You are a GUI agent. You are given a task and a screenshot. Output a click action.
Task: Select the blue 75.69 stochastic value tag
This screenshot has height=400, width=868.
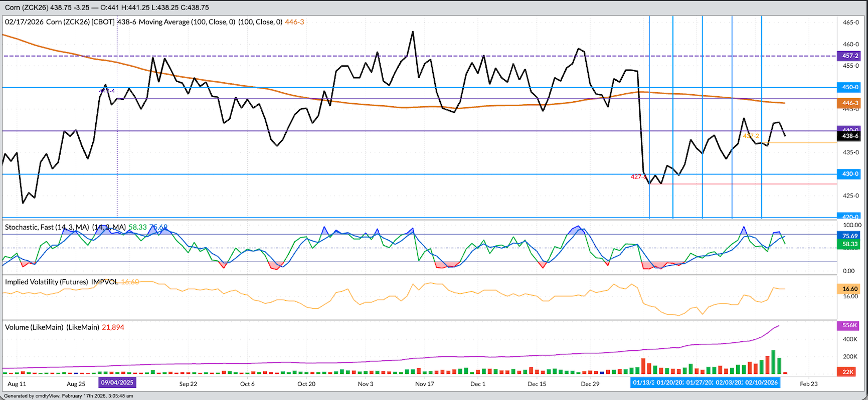point(849,236)
